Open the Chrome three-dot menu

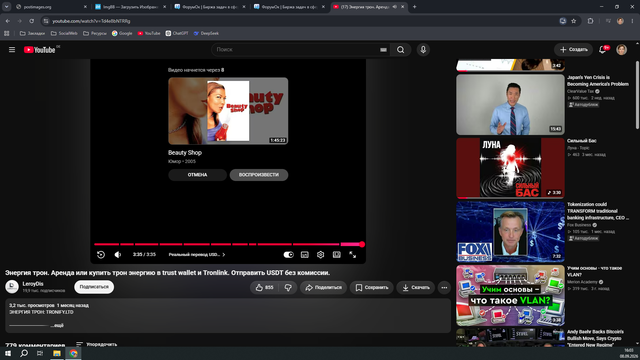(633, 21)
